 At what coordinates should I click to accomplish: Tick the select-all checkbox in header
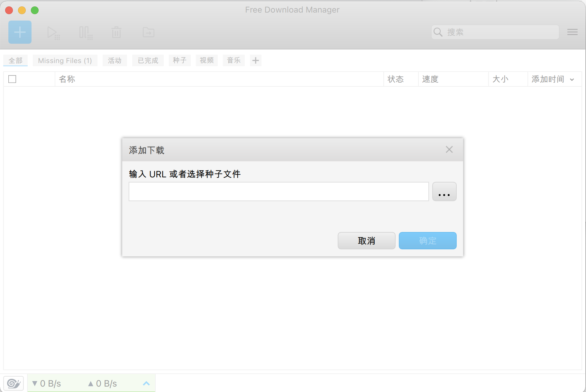12,79
